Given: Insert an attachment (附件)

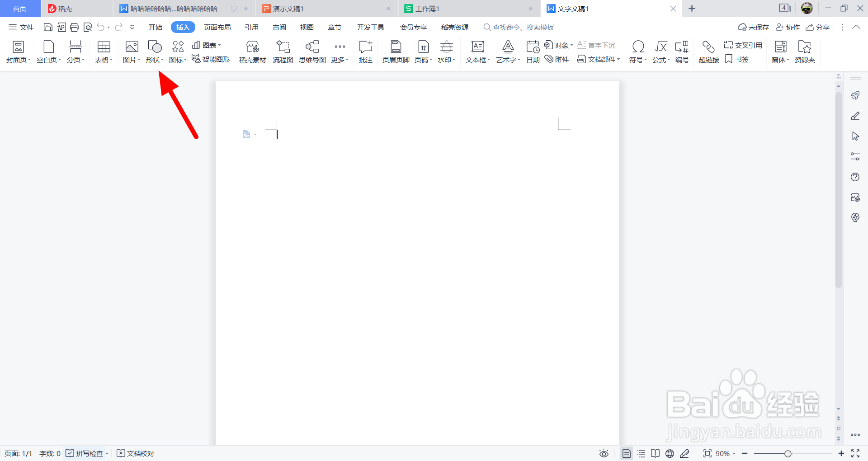Looking at the screenshot, I should pos(557,59).
